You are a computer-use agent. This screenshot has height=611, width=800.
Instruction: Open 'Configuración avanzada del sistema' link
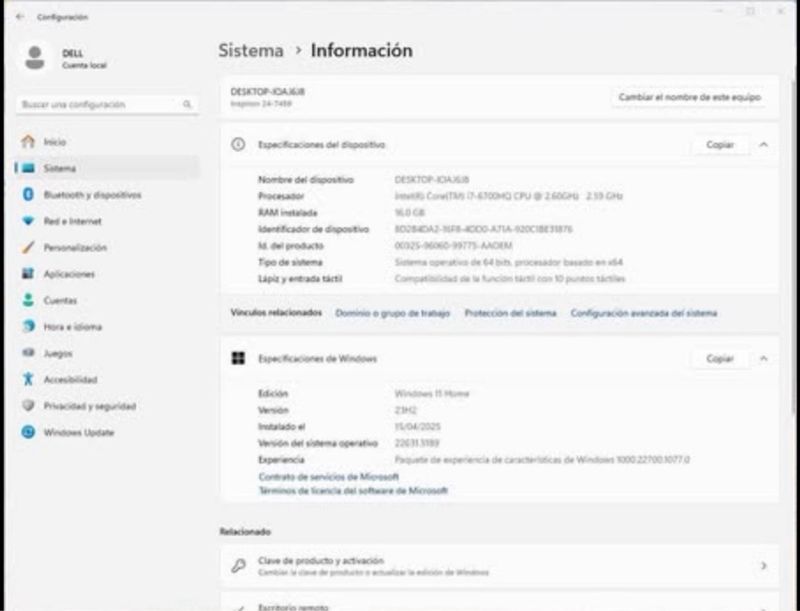tap(644, 313)
